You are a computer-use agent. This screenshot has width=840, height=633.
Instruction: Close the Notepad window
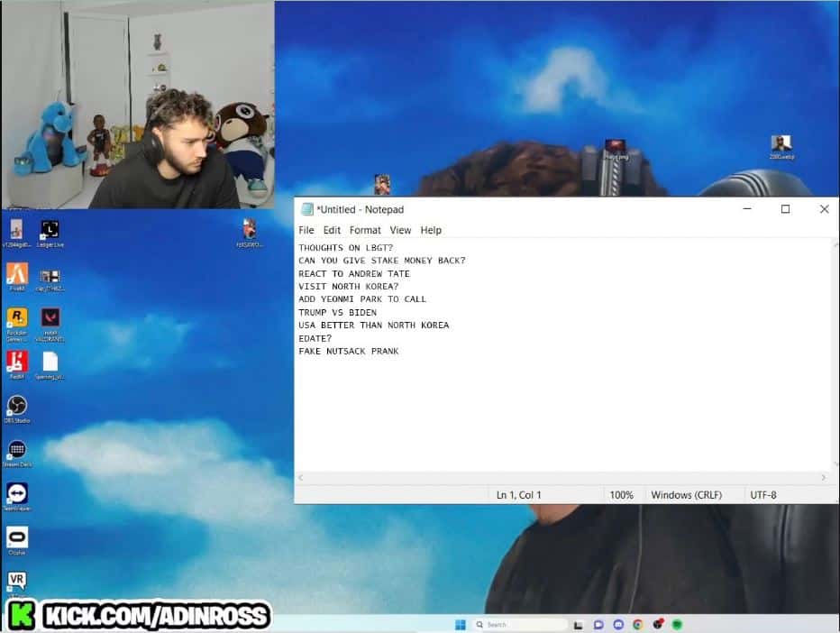(825, 208)
